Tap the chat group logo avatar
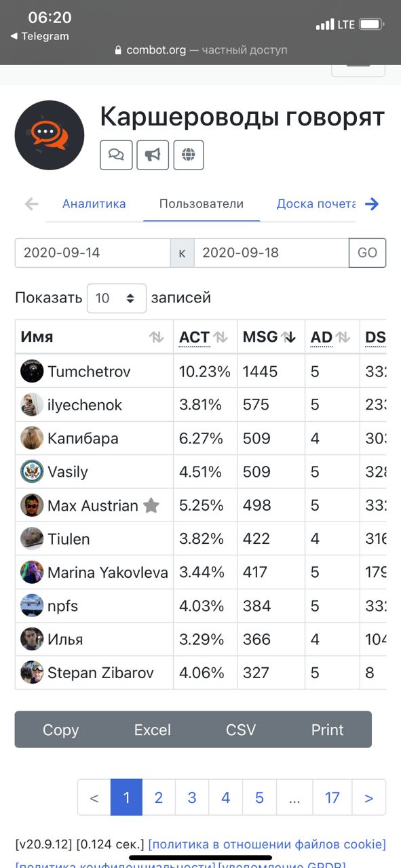 50,135
